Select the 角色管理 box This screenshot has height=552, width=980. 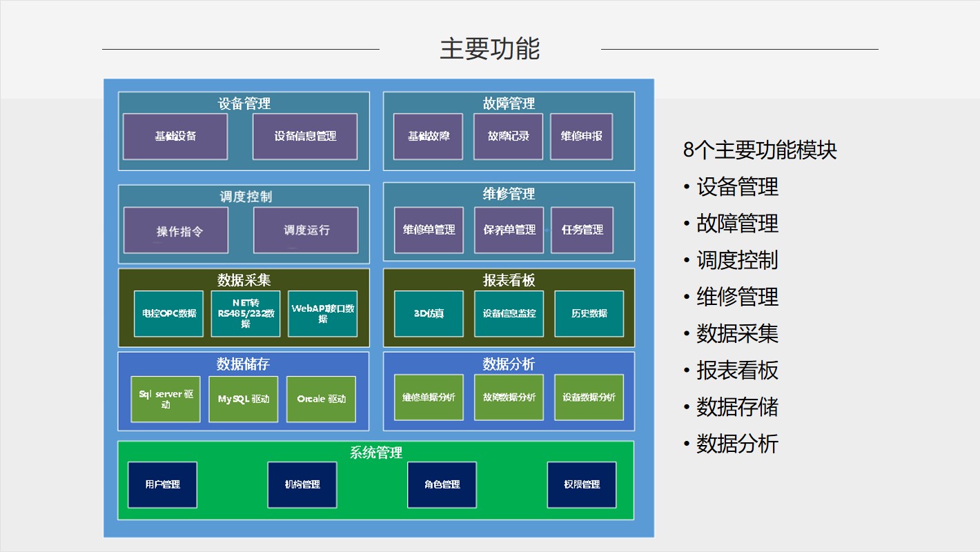442,485
